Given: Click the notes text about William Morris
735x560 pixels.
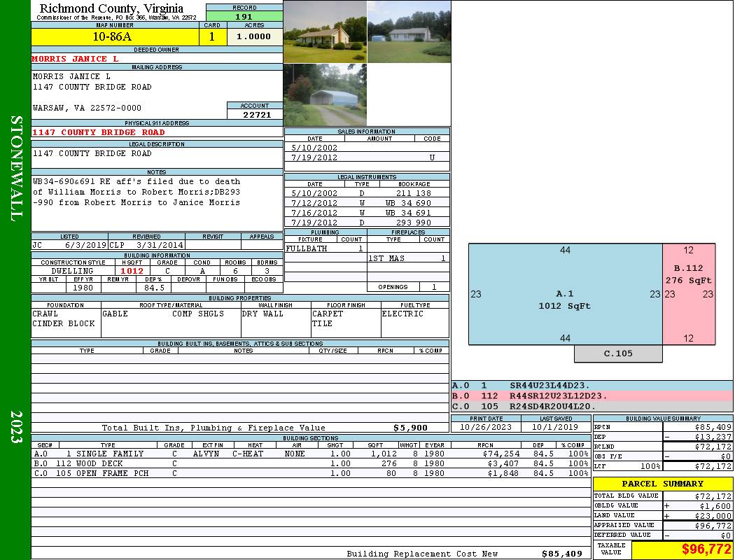Looking at the screenshot, I should pos(136,192).
